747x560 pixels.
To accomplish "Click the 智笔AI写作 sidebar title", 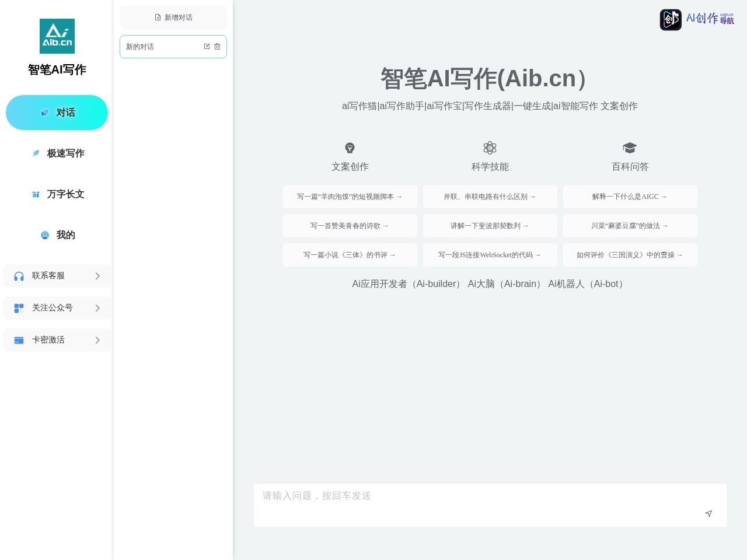I will click(57, 70).
